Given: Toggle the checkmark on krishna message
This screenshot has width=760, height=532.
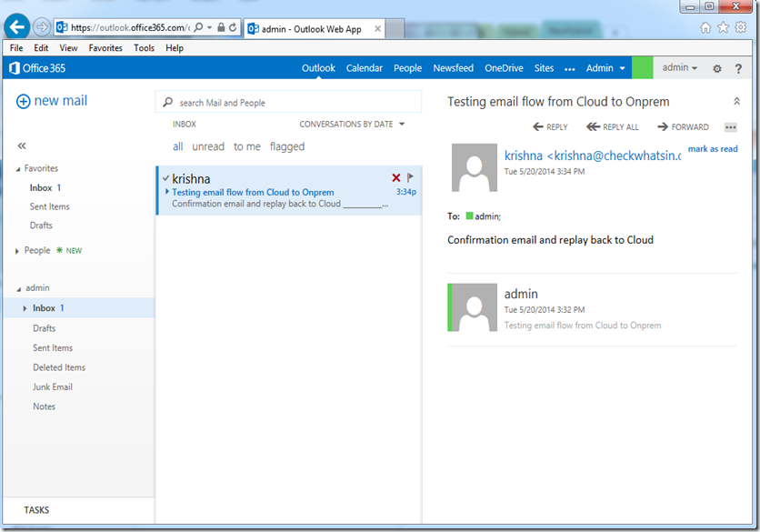Looking at the screenshot, I should (165, 178).
